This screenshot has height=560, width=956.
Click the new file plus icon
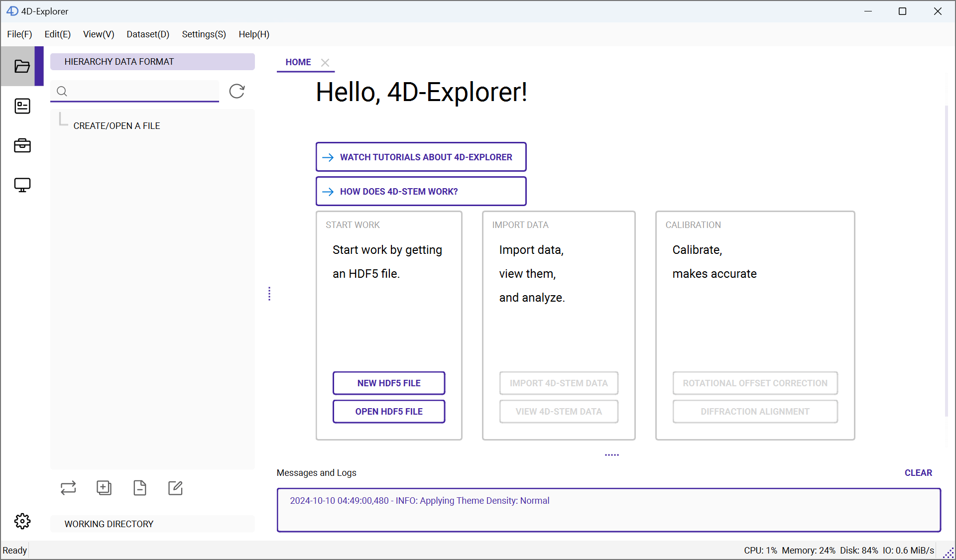[104, 488]
